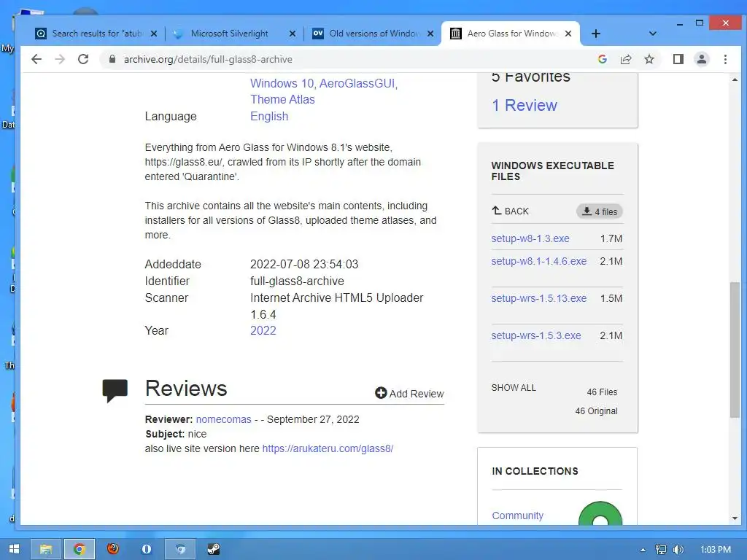This screenshot has height=560, width=747.
Task: Launch Firefox from the taskbar
Action: (113, 549)
